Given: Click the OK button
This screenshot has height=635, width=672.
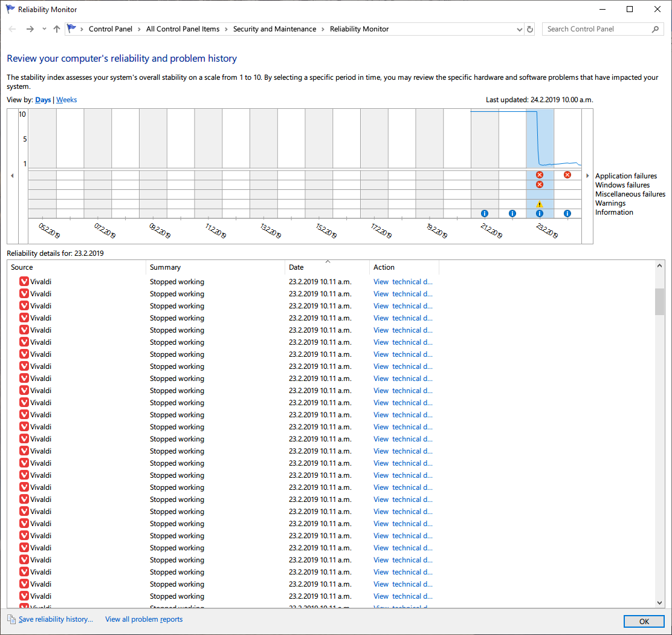Looking at the screenshot, I should (x=644, y=621).
